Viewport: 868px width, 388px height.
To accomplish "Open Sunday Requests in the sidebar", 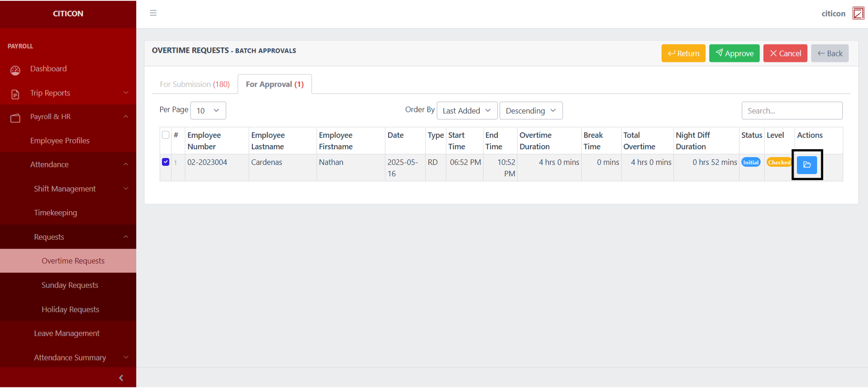I will pos(70,285).
